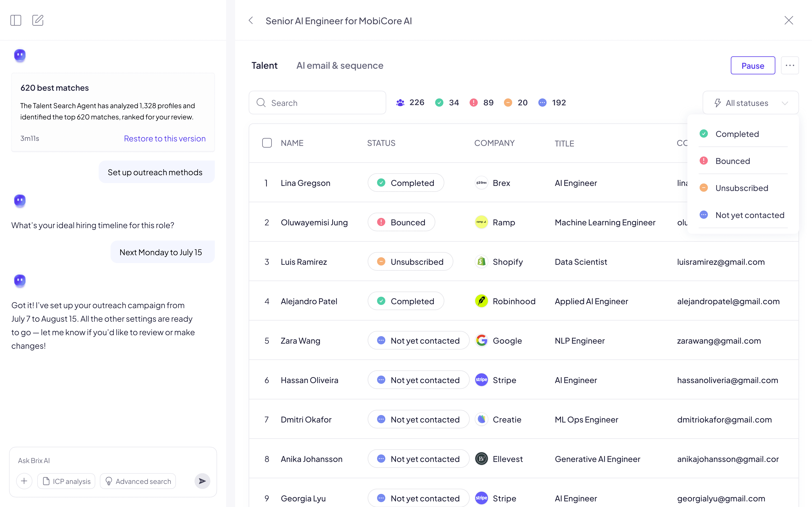The height and width of the screenshot is (507, 812).
Task: Send message with paper plane icon
Action: [x=202, y=481]
